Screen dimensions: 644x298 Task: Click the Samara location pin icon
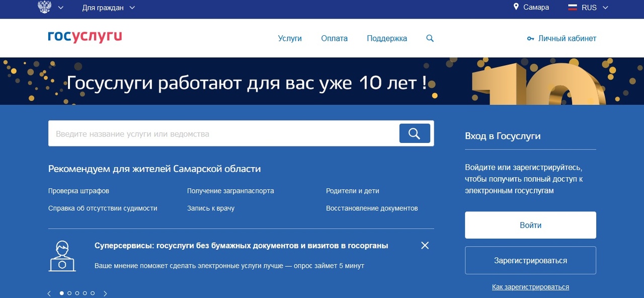[x=516, y=7]
